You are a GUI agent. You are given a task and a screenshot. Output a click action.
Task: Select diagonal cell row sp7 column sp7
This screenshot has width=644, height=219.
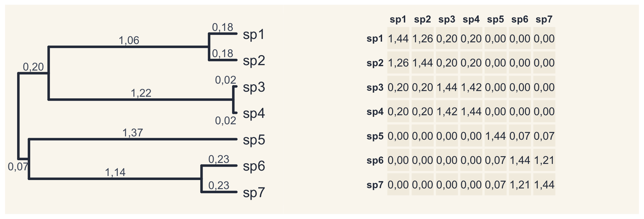tap(544, 185)
